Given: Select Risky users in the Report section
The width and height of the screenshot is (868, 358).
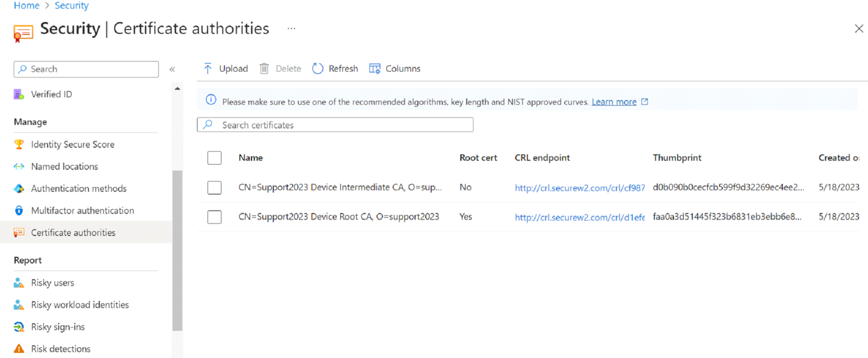Looking at the screenshot, I should 53,282.
